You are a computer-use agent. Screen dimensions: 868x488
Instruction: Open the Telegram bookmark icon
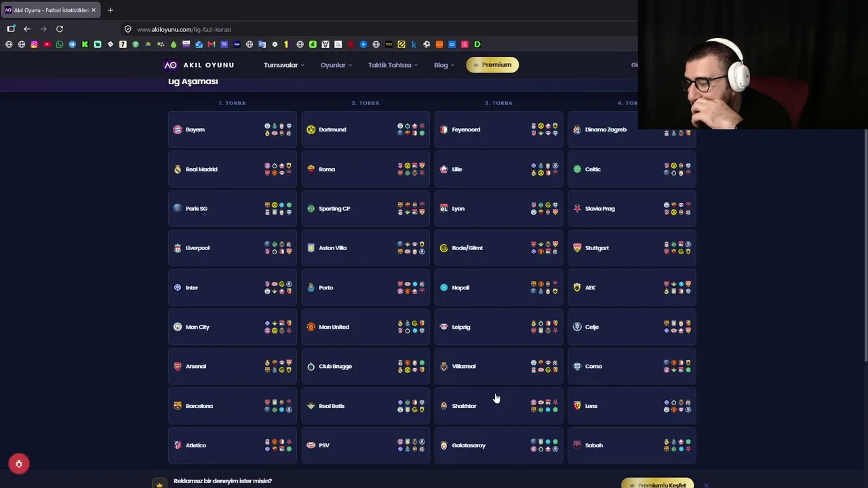click(73, 45)
